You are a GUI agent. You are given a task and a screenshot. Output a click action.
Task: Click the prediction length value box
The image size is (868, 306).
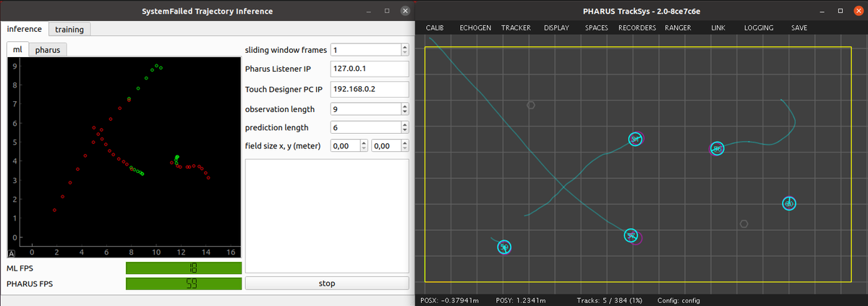click(x=365, y=128)
